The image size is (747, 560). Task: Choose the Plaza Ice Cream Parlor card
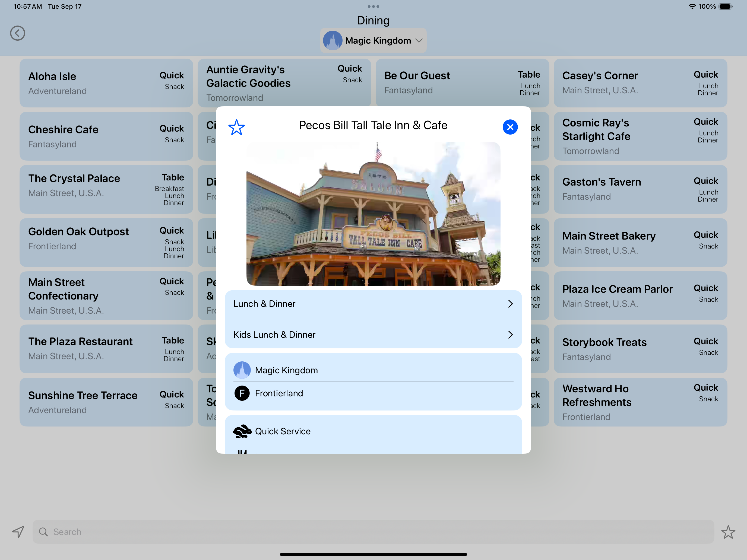point(640,296)
